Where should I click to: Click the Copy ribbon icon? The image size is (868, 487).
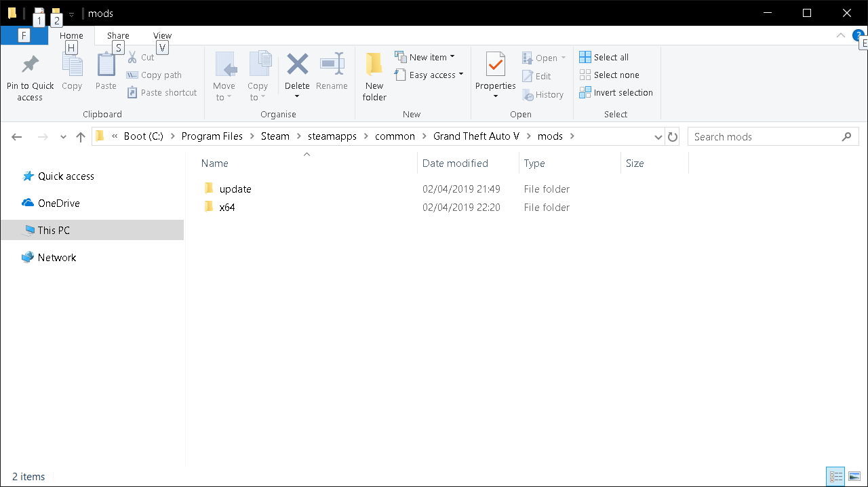[72, 65]
